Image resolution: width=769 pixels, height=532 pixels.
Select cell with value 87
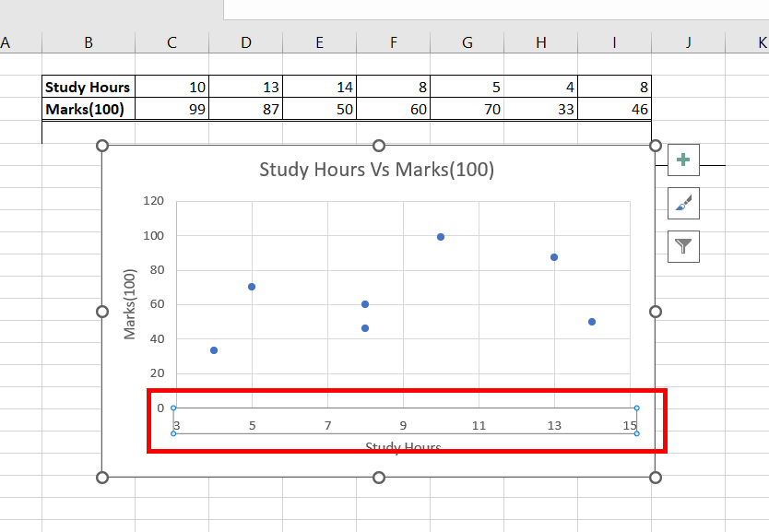pyautogui.click(x=245, y=109)
